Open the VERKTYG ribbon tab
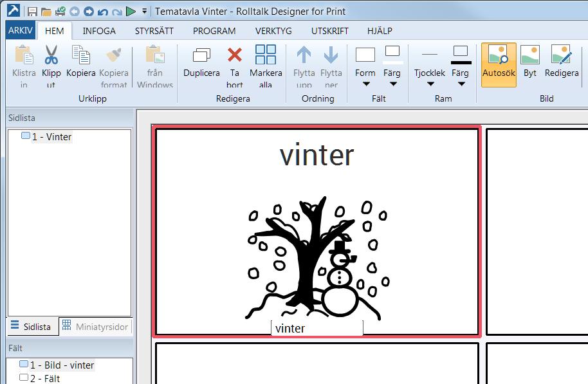Viewport: 588px width, 384px height. [273, 31]
